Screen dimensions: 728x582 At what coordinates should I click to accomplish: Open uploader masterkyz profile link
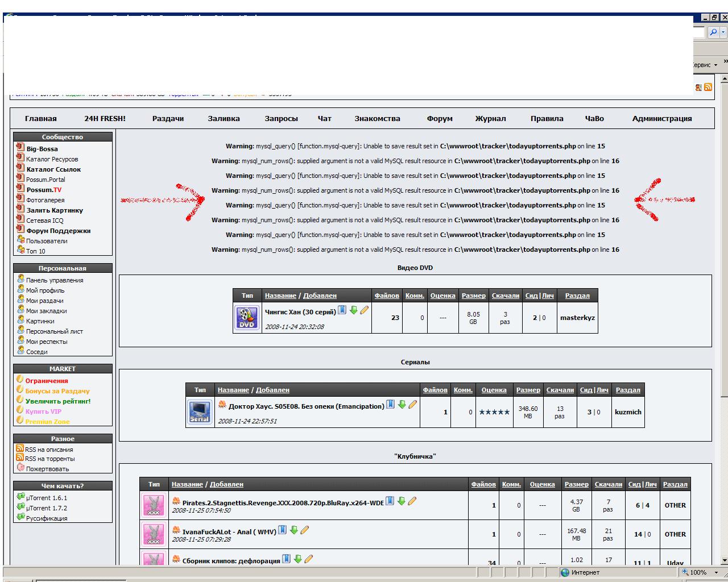577,318
